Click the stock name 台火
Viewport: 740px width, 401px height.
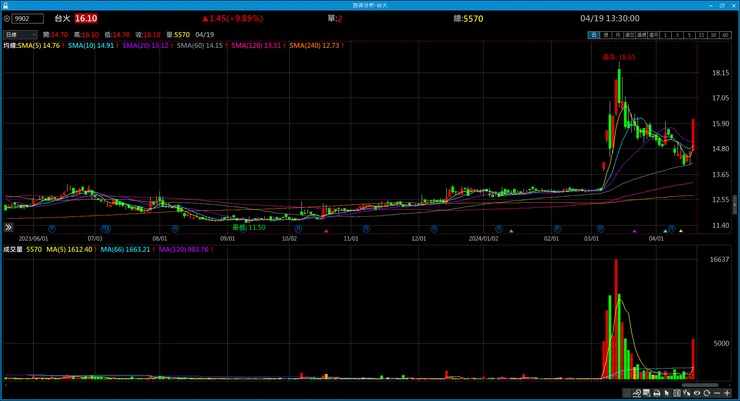coord(62,18)
